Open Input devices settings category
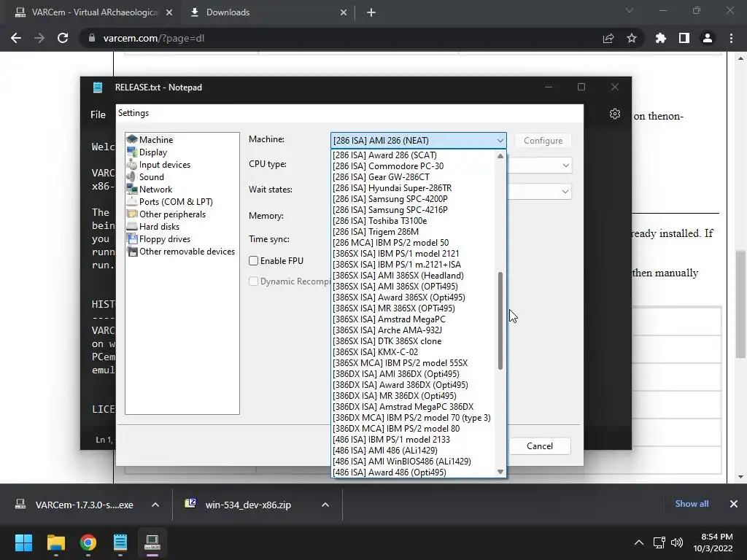This screenshot has width=747, height=560. (164, 165)
